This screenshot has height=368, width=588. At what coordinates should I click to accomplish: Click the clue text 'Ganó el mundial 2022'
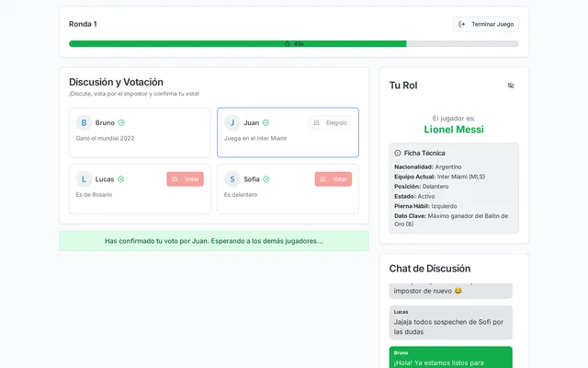click(x=105, y=138)
